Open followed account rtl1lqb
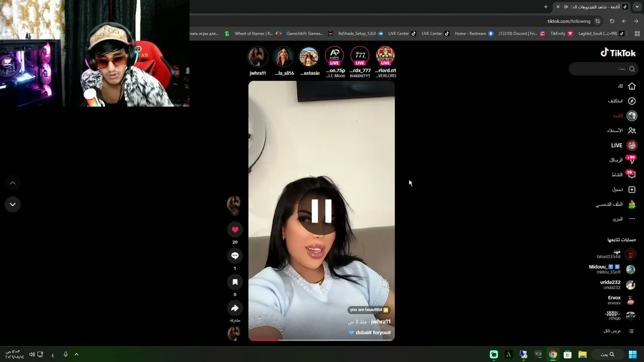 point(621,316)
